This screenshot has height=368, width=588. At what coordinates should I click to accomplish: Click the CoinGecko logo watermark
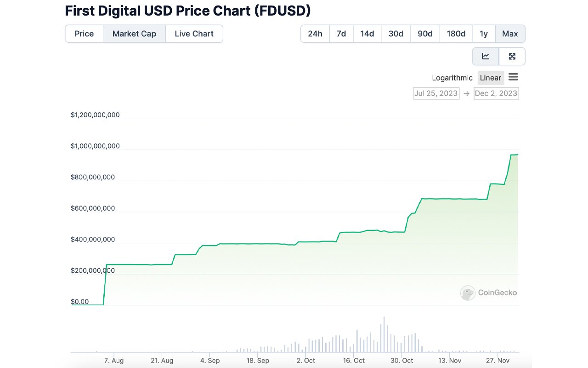coord(489,293)
